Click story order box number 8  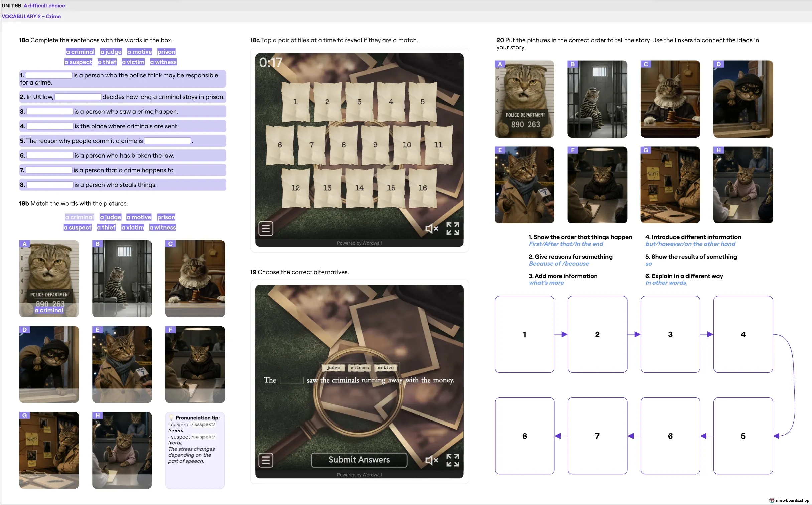(524, 436)
